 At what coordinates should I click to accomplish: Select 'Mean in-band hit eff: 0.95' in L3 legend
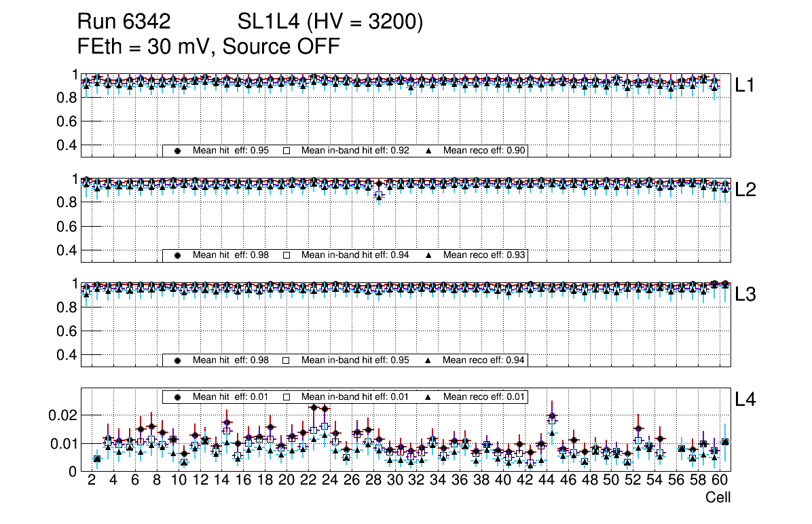pyautogui.click(x=354, y=360)
